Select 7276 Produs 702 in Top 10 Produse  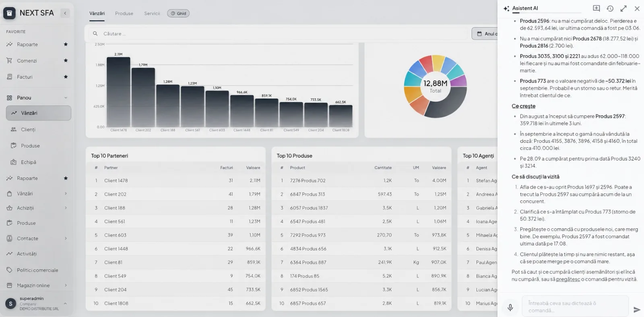pyautogui.click(x=361, y=180)
